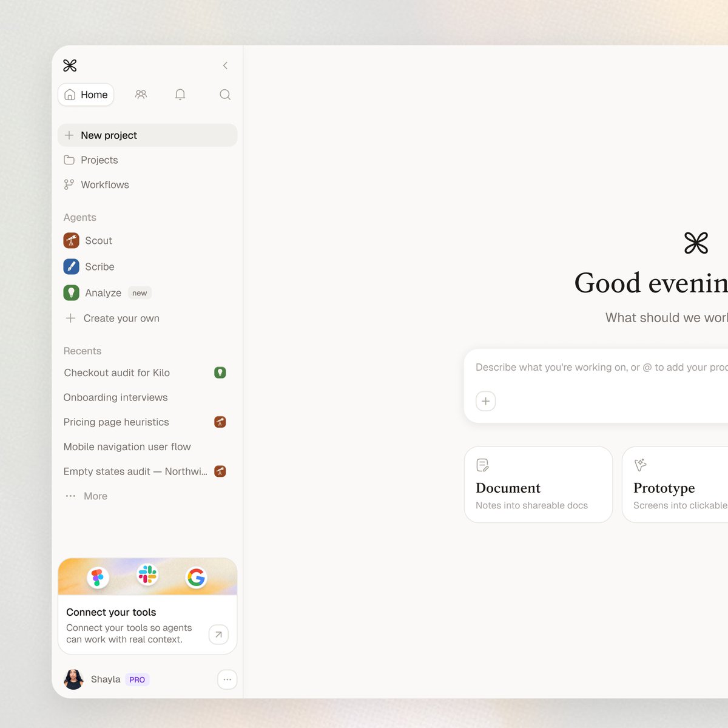Viewport: 728px width, 728px height.
Task: Create your own agent
Action: (147, 318)
